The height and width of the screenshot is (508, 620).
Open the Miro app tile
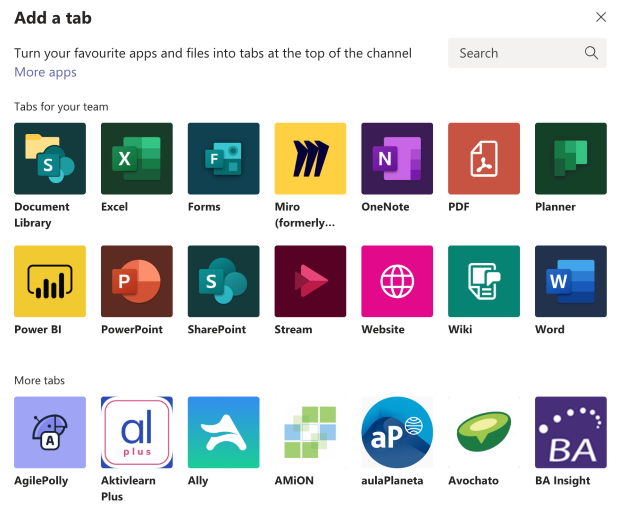310,159
